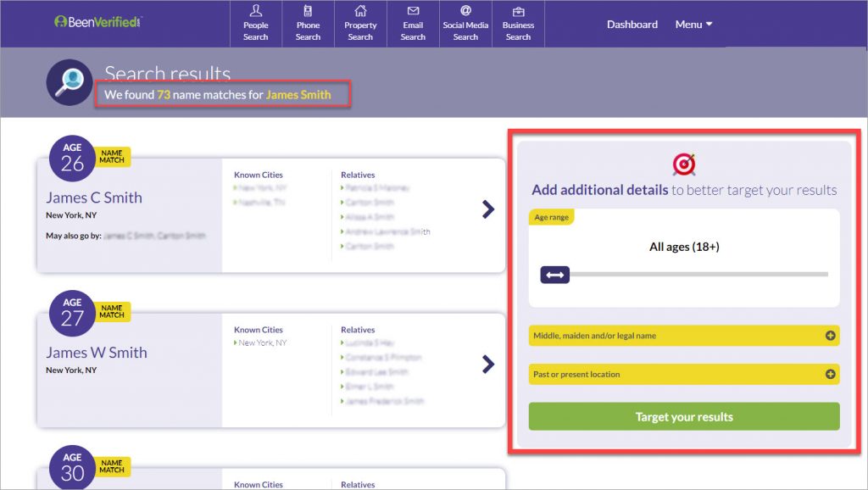Click the magnifying glass search results icon
This screenshot has height=490, width=868.
[x=70, y=82]
